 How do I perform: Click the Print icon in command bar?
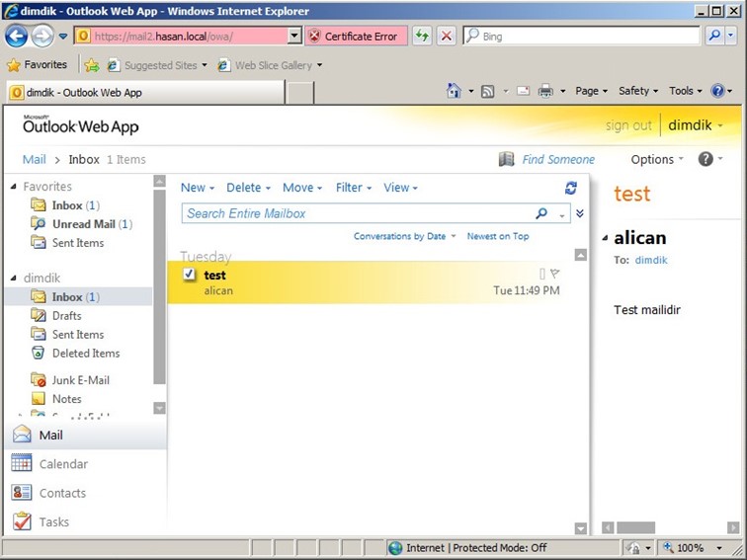tap(545, 91)
